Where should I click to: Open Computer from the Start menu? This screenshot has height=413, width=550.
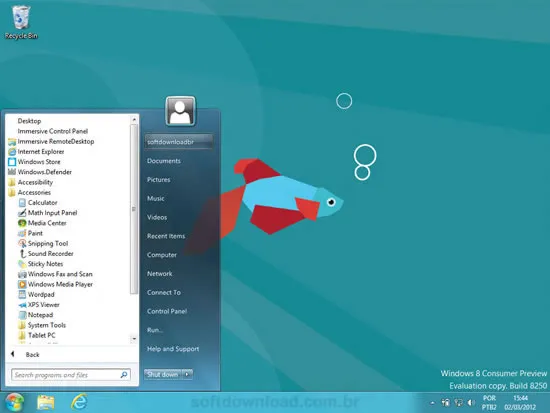[x=162, y=255]
